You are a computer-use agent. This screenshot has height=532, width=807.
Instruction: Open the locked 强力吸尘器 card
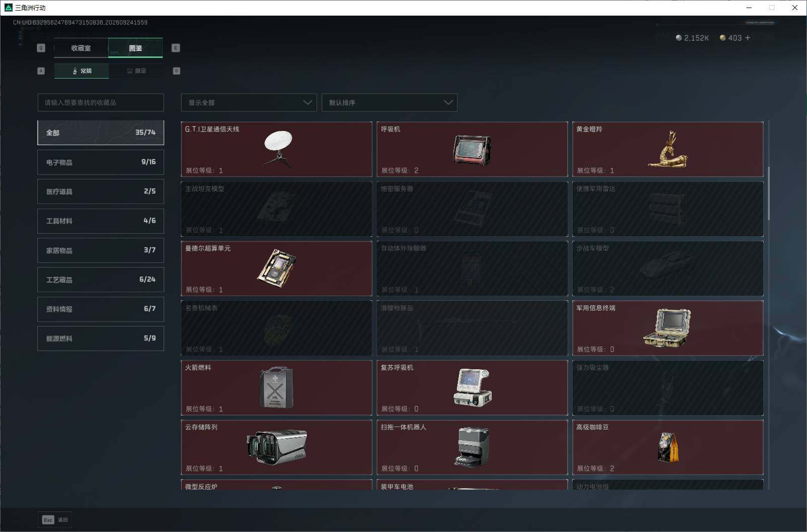668,387
